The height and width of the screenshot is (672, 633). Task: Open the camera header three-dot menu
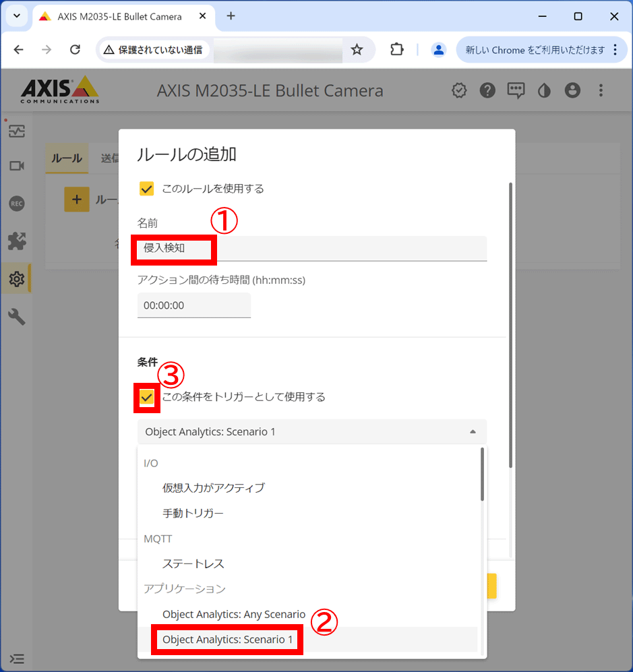tap(601, 90)
